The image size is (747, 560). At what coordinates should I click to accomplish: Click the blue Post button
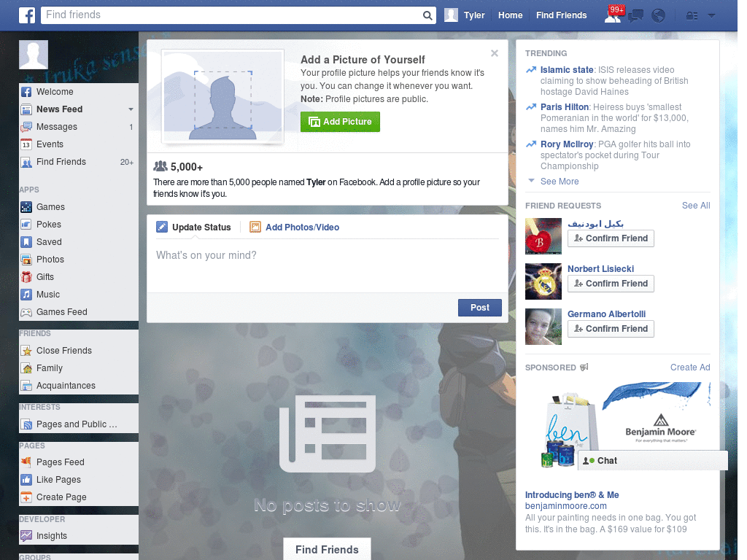(x=480, y=308)
